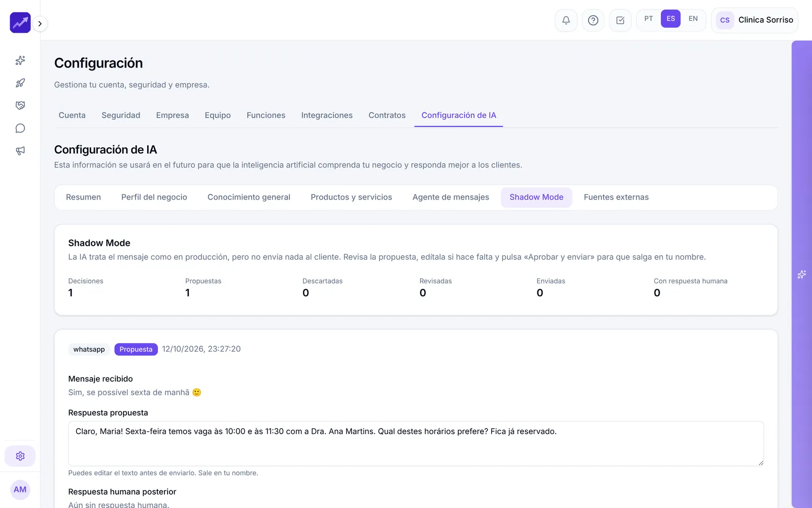Viewport: 812px width, 508px height.
Task: Switch to the Funciones tab
Action: coord(266,115)
